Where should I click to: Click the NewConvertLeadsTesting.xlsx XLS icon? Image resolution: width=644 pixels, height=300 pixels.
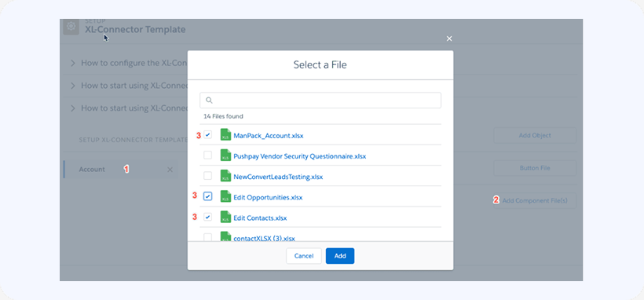[225, 176]
